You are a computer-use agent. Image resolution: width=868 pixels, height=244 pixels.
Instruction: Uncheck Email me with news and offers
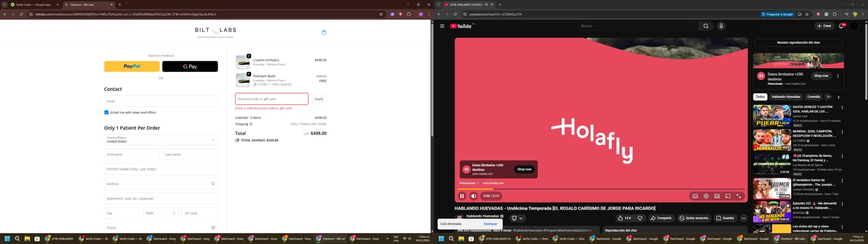(106, 112)
